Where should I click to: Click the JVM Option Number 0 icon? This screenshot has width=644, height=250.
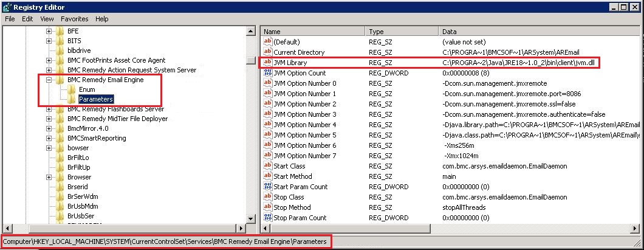(x=268, y=83)
